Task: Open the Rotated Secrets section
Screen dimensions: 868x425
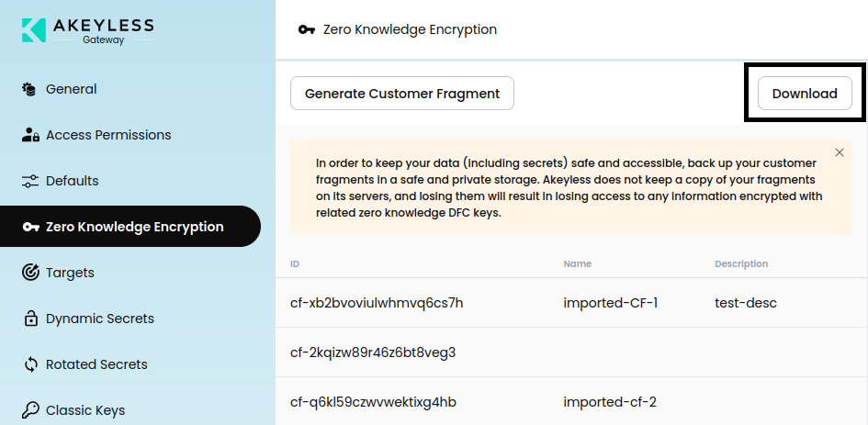Action: click(x=96, y=364)
